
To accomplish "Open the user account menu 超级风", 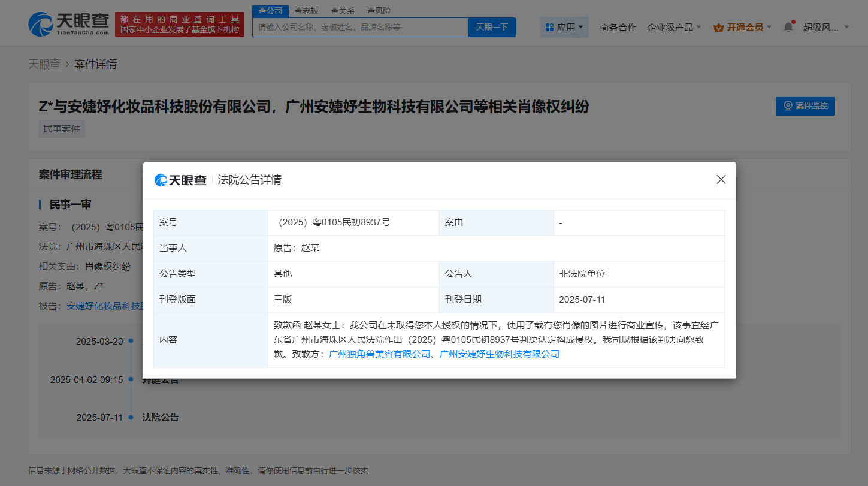I will pyautogui.click(x=825, y=27).
